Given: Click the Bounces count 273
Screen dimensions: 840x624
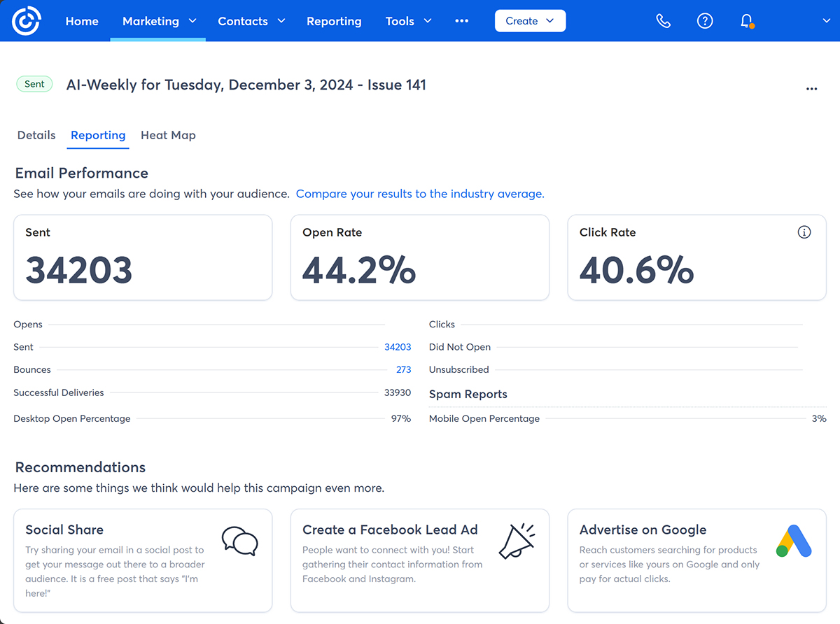Looking at the screenshot, I should (x=403, y=369).
